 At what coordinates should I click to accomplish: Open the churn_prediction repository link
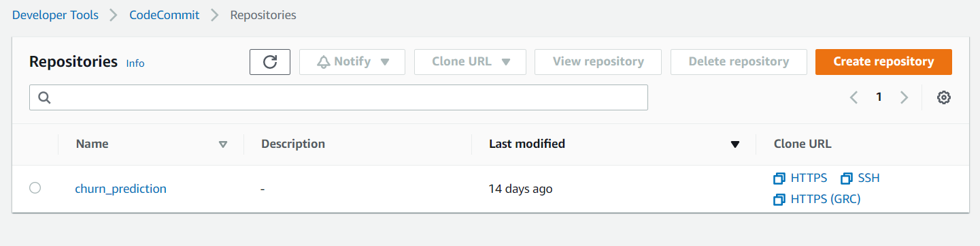[120, 189]
